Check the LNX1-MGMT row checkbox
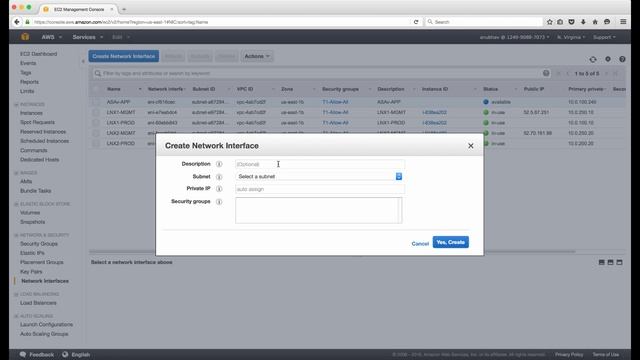Screen dimensions: 640x360 (x=96, y=112)
